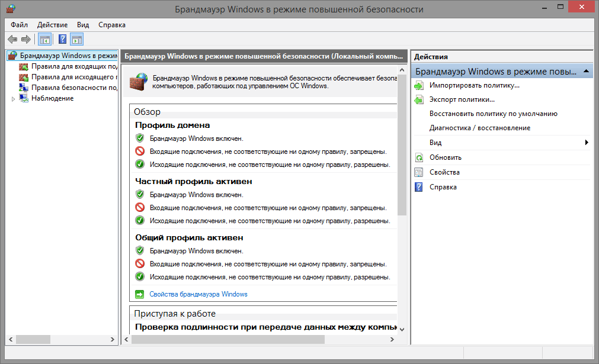Select Правила для входящих подключений tree item

[68, 67]
